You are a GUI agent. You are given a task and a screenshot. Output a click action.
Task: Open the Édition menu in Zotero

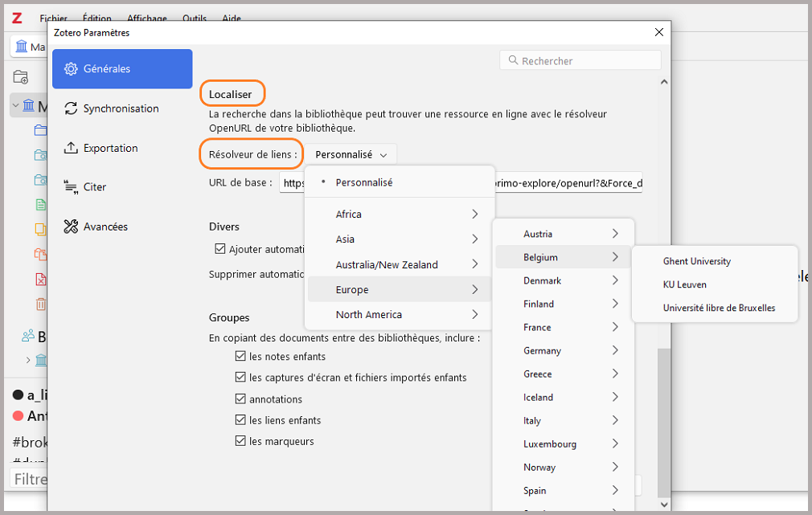coord(96,18)
